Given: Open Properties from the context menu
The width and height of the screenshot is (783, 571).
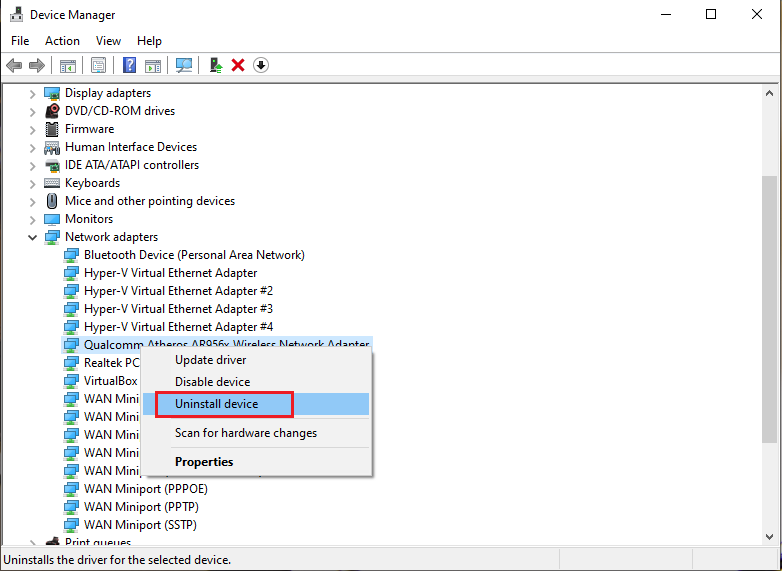Looking at the screenshot, I should [204, 462].
